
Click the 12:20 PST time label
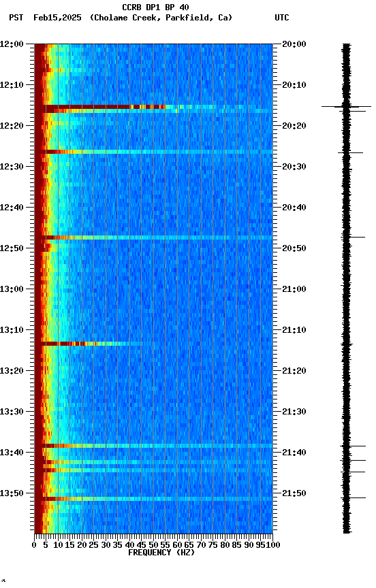[12, 126]
